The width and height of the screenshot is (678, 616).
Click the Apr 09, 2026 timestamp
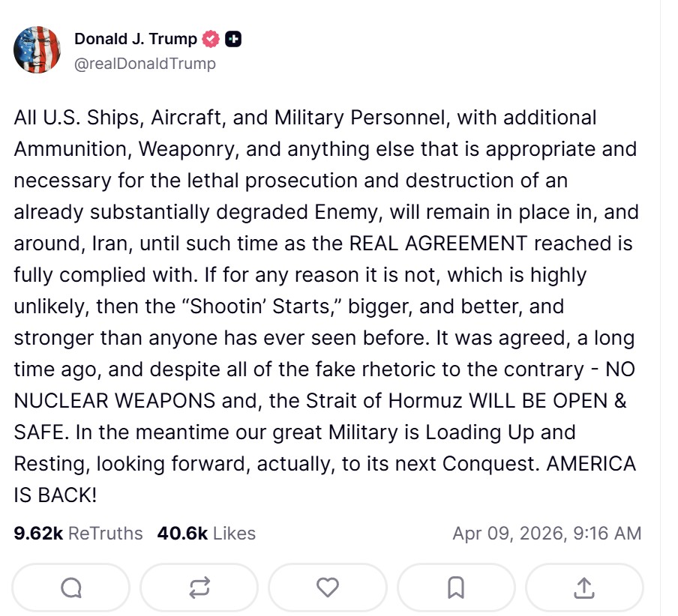(x=547, y=534)
